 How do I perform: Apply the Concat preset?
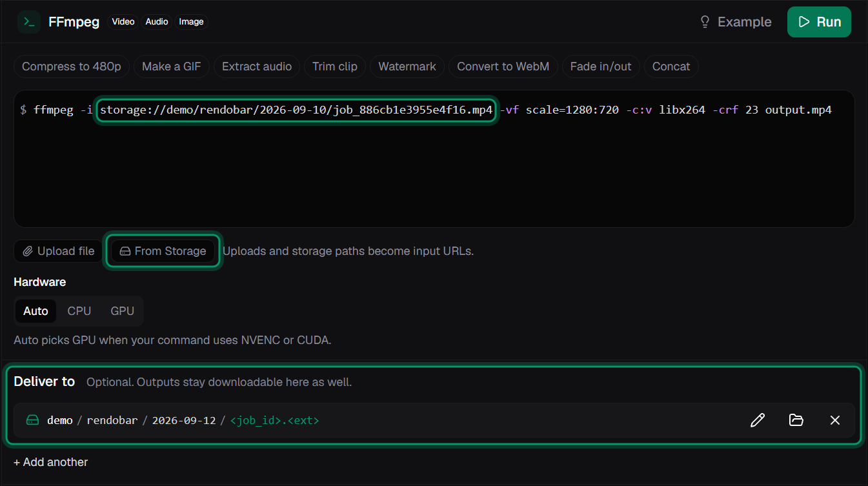click(x=671, y=66)
